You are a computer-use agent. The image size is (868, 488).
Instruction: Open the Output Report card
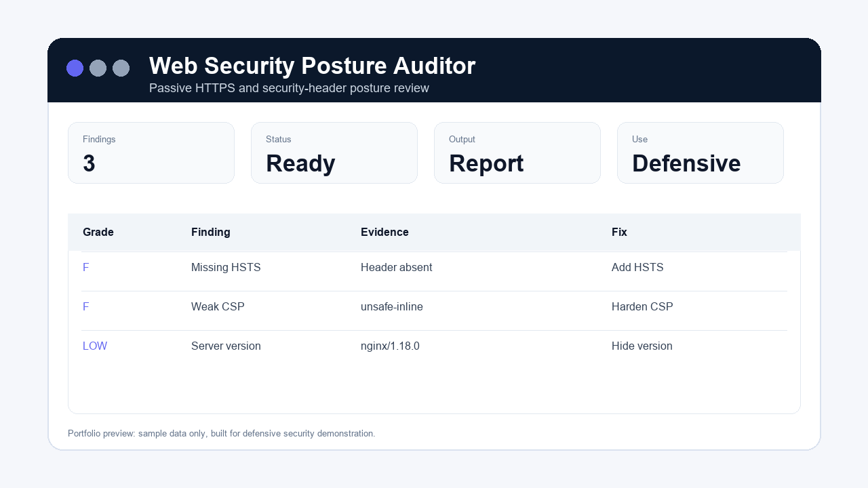(517, 152)
